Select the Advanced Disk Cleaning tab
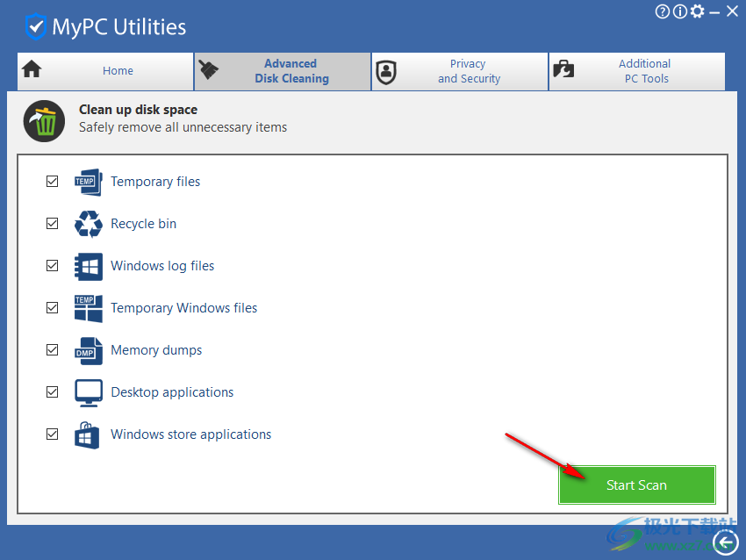 tap(283, 71)
